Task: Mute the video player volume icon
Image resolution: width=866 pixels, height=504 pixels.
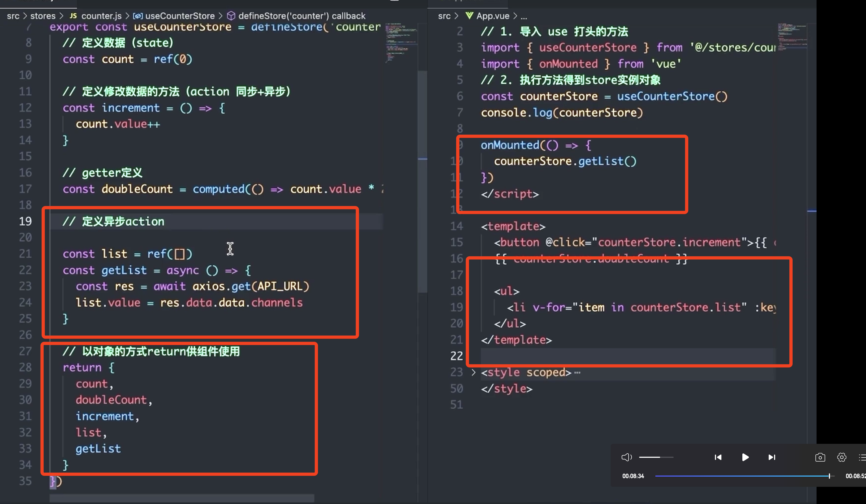Action: 626,457
